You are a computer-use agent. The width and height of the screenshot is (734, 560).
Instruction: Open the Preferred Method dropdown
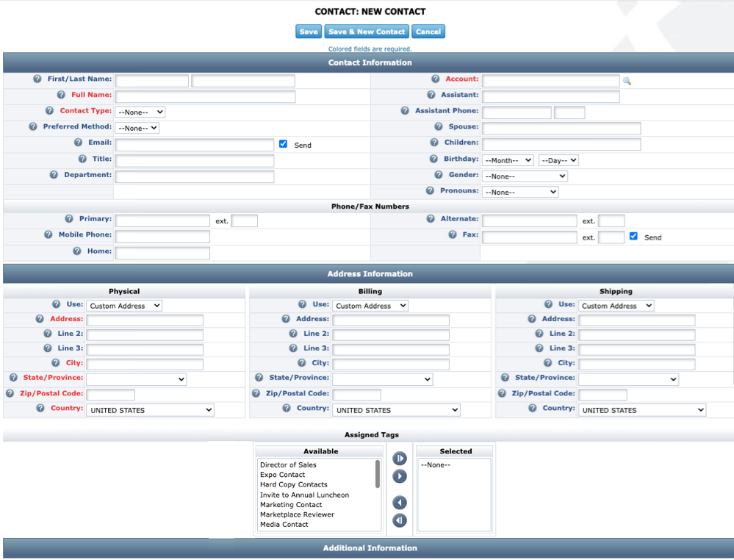[137, 128]
